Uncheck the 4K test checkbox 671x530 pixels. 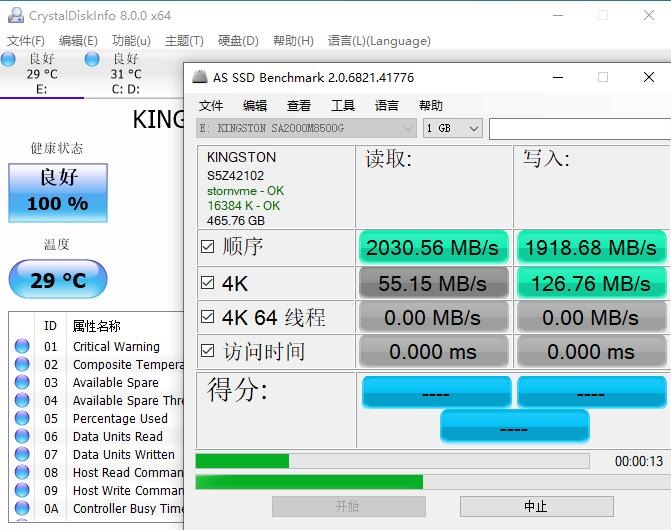[208, 283]
